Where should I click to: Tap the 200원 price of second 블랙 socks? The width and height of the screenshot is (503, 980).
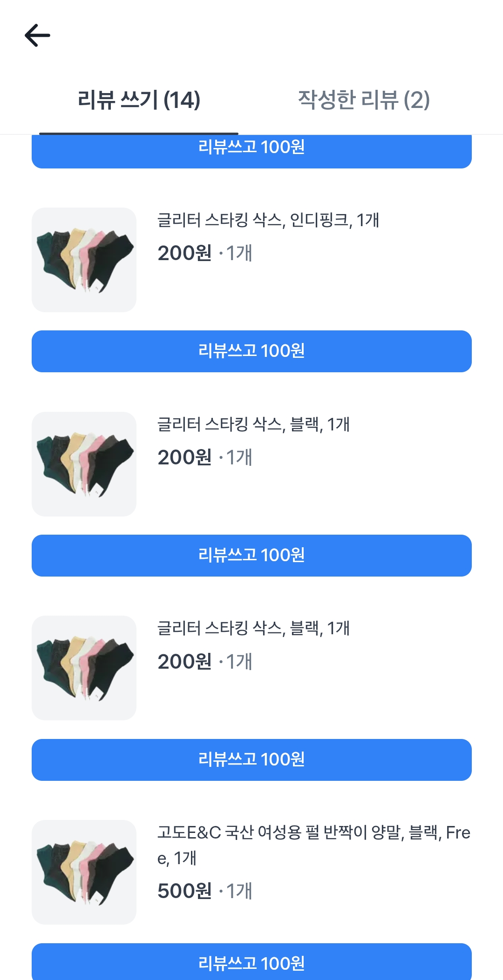(184, 662)
